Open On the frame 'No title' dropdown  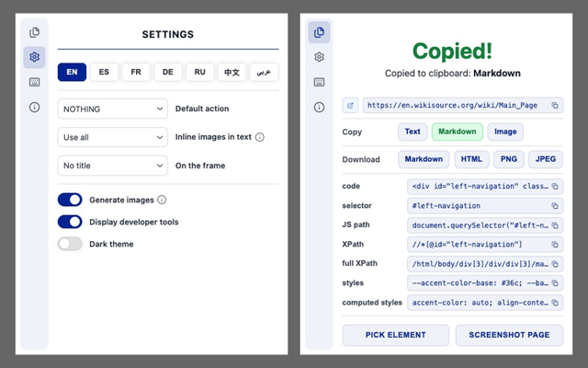pyautogui.click(x=112, y=166)
